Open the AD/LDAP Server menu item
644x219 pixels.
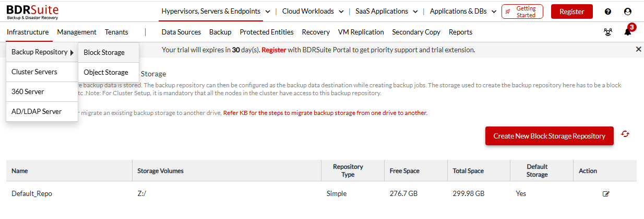[37, 111]
